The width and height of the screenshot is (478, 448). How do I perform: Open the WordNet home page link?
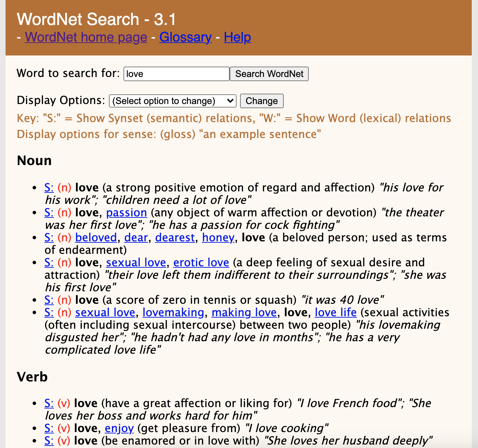point(86,37)
